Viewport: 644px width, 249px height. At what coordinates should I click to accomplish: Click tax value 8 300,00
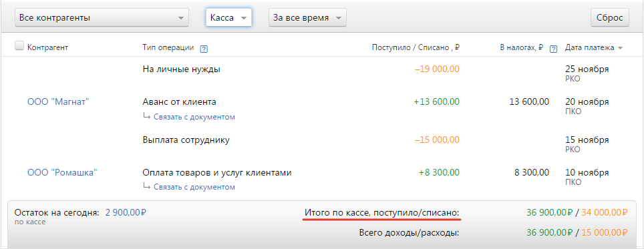[532, 173]
